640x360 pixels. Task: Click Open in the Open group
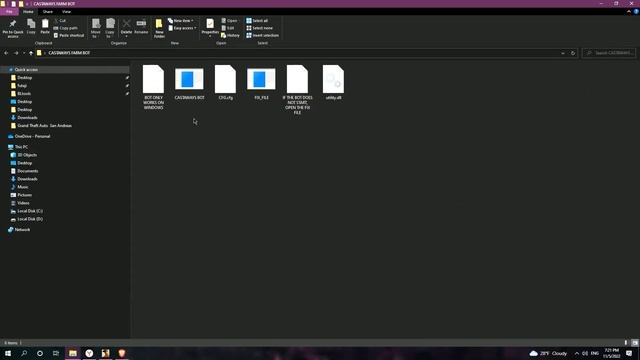[x=229, y=20]
